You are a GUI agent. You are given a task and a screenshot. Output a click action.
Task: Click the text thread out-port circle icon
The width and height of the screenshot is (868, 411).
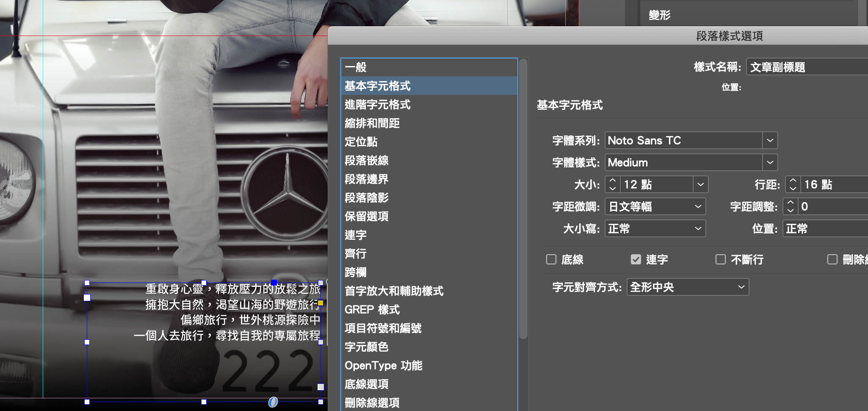click(273, 402)
